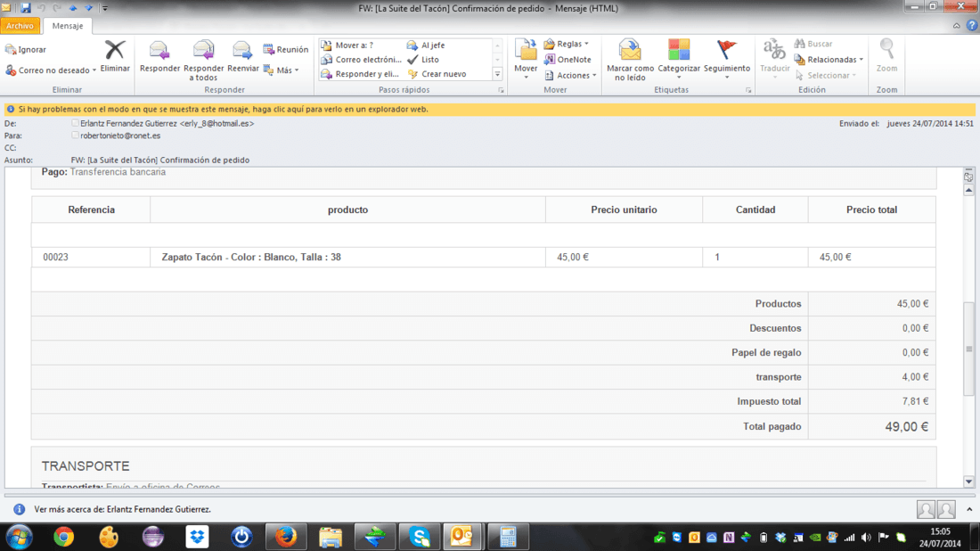Forward the email with Reenviar
Screen dimensions: 980x551
point(243,57)
